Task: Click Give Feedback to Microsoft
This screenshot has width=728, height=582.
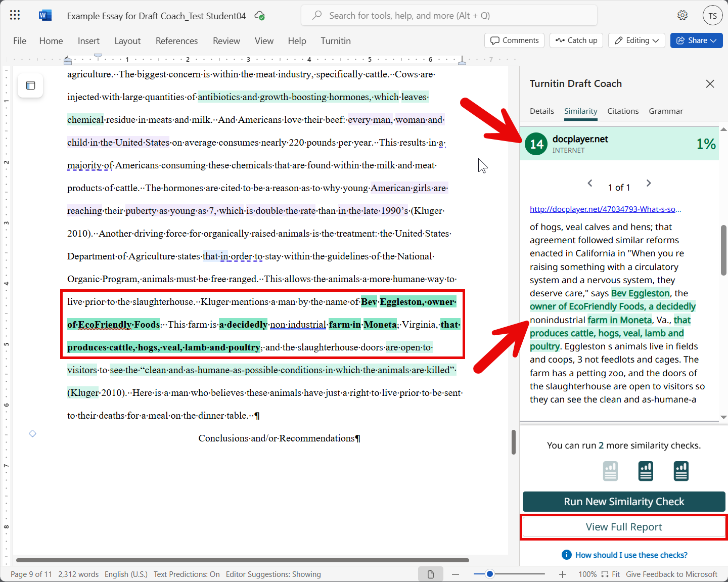Action: tap(671, 574)
